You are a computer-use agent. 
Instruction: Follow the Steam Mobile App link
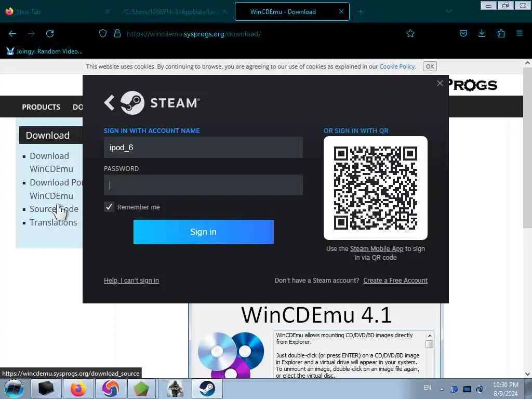pos(377,249)
